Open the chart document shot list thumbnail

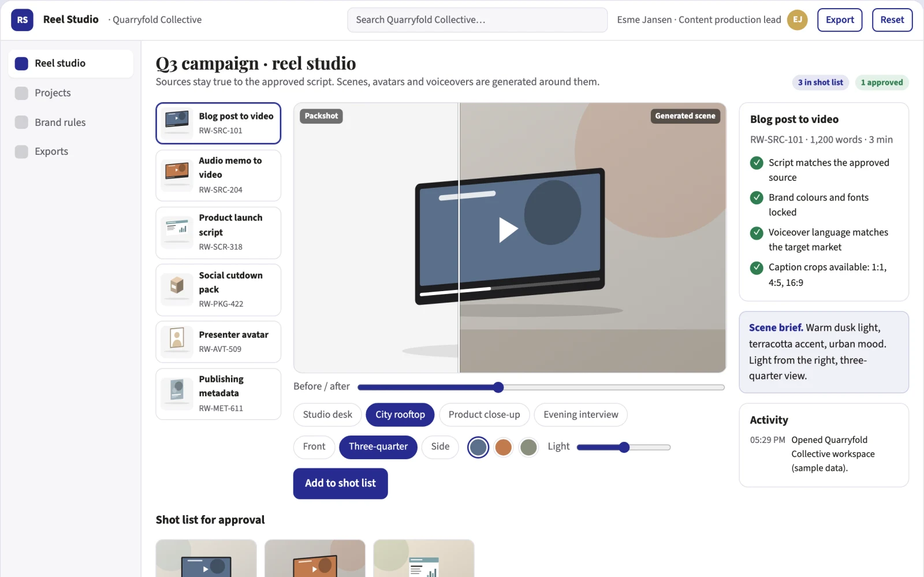click(423, 559)
